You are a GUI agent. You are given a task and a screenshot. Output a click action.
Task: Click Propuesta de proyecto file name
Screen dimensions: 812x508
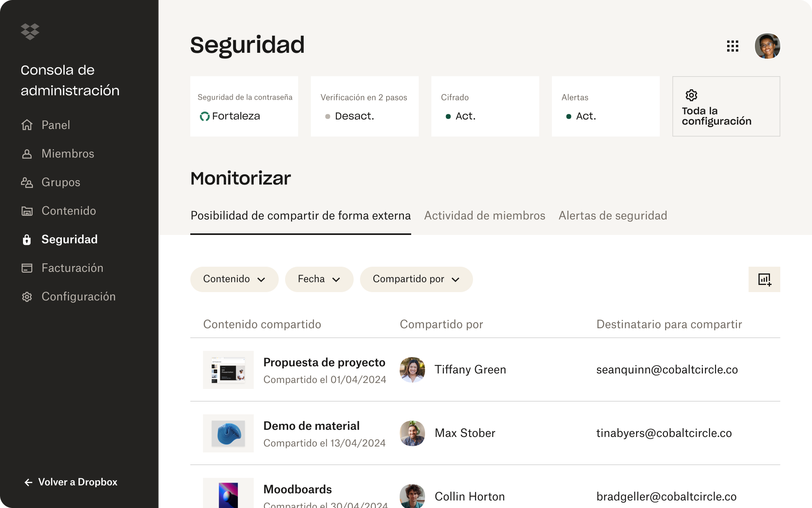324,362
